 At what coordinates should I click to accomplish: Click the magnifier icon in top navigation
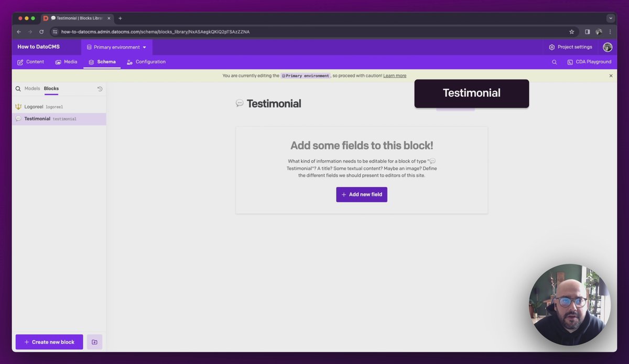555,62
